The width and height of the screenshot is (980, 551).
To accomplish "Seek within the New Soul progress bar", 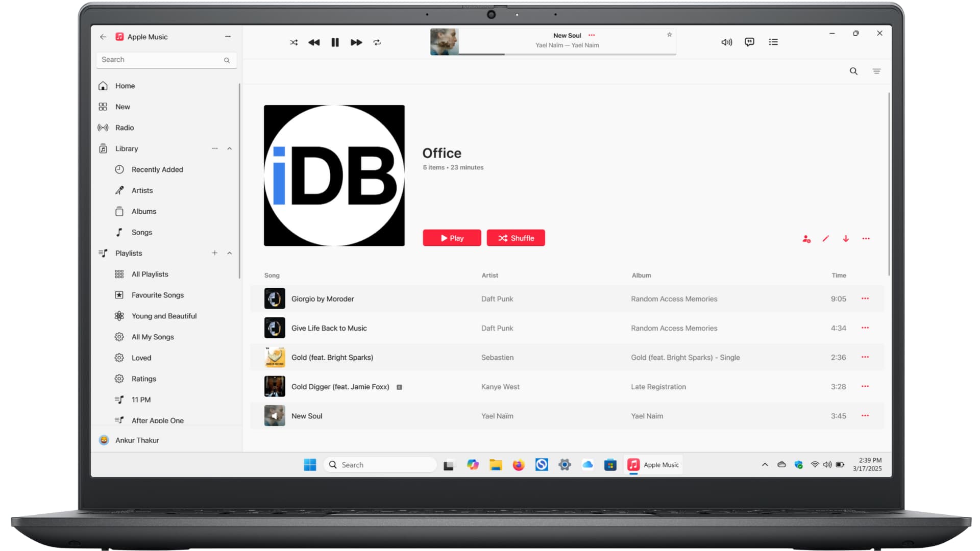I will point(568,54).
